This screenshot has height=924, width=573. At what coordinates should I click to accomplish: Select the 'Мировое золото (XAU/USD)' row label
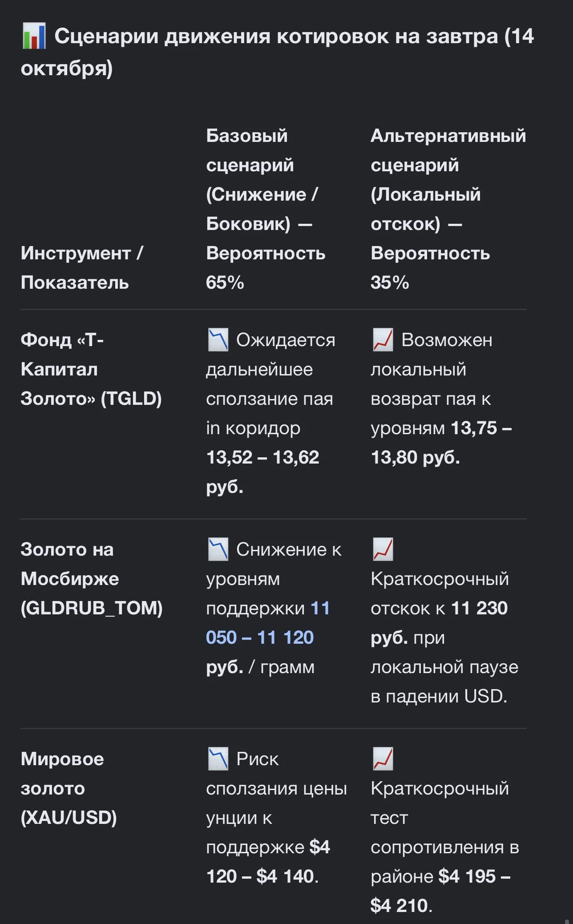[69, 788]
